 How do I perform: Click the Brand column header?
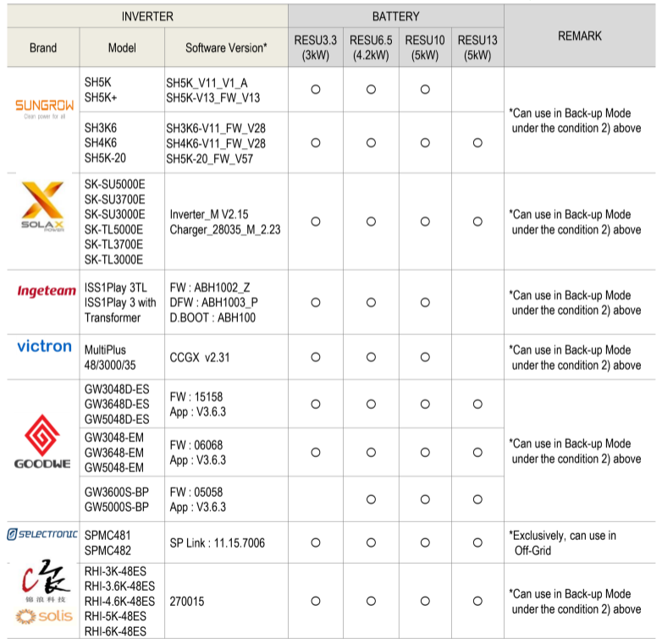(x=43, y=47)
